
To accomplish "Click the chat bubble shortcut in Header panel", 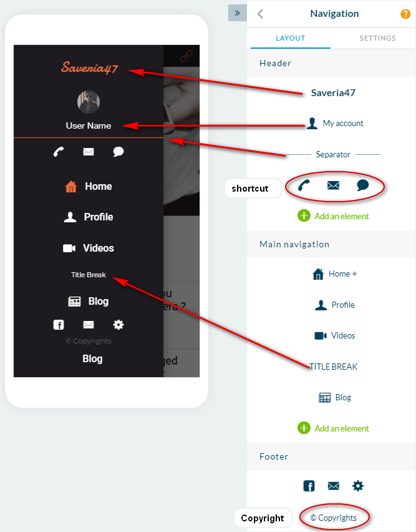I will 362,185.
